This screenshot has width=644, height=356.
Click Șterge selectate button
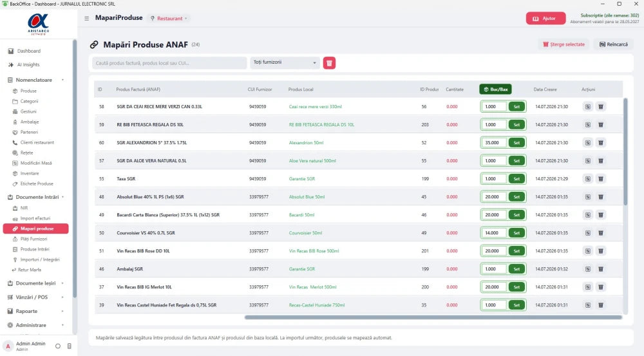click(x=563, y=44)
